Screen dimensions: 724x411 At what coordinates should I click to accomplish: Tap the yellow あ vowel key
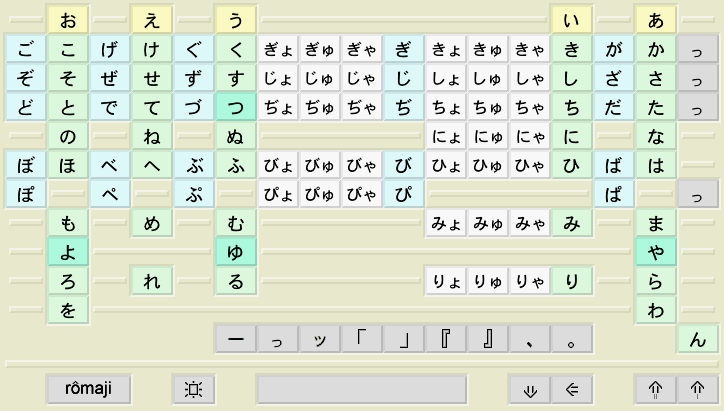656,20
